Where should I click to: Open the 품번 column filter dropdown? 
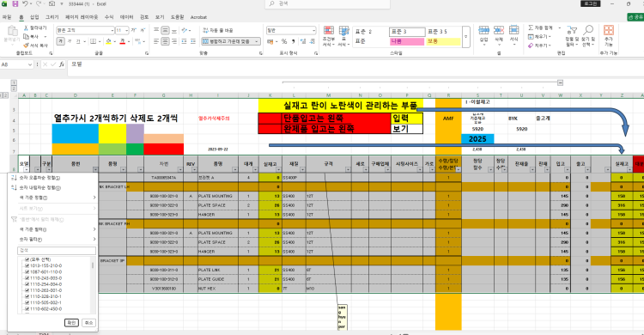[95, 170]
